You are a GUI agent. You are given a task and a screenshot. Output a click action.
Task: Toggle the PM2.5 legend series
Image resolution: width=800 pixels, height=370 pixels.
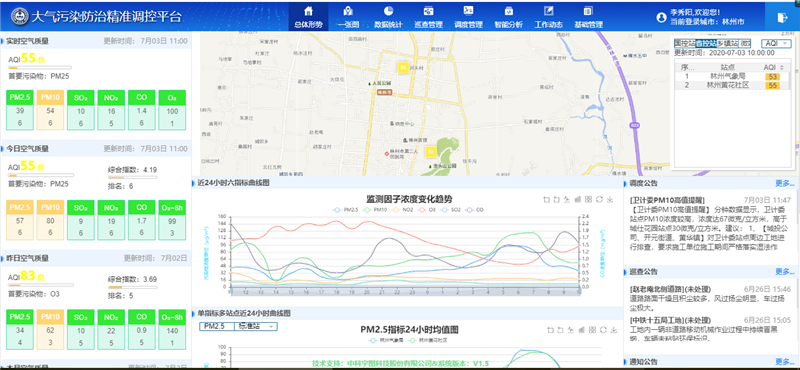[345, 210]
